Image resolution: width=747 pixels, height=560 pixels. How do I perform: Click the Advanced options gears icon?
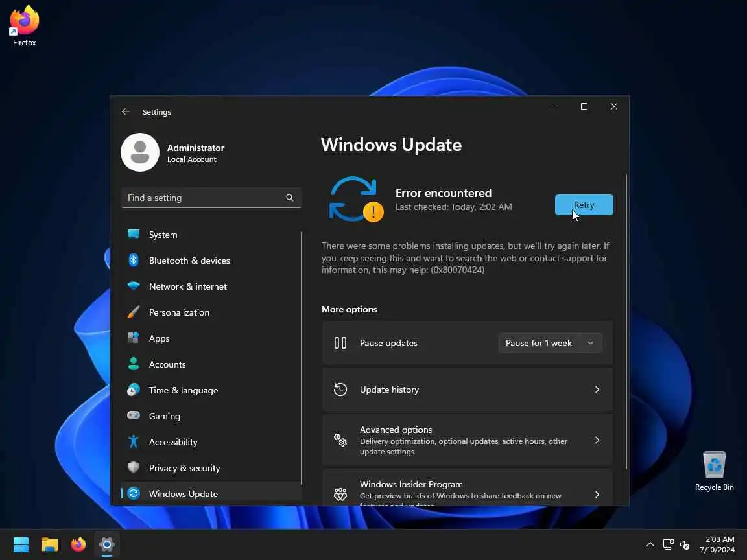point(340,440)
